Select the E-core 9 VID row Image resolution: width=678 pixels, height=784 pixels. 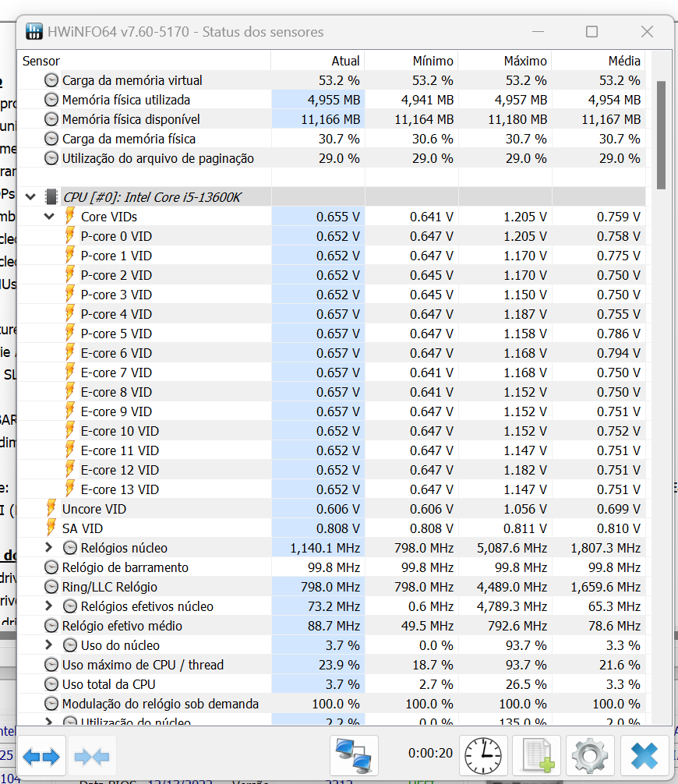(x=331, y=411)
